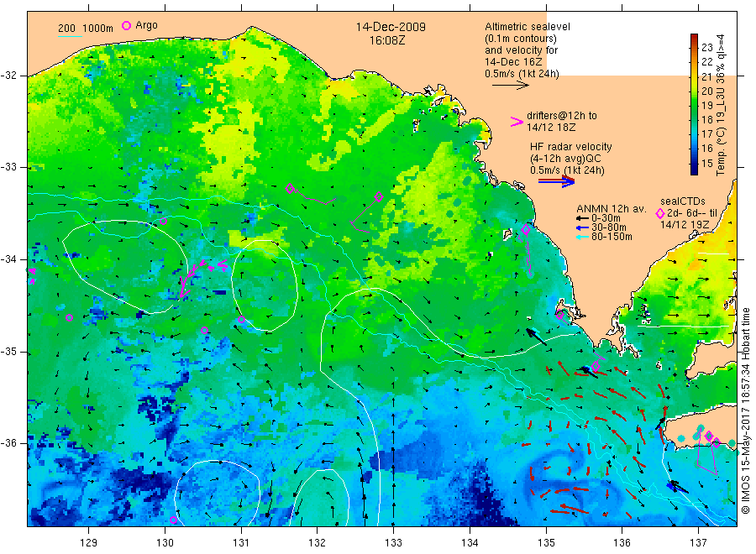Image resolution: width=756 pixels, height=554 pixels.
Task: Click the 'Altimetric sealevel' legend text
Action: 527,27
